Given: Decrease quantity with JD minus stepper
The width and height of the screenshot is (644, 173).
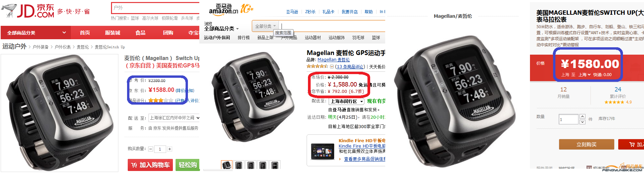Looking at the screenshot, I should (150, 149).
